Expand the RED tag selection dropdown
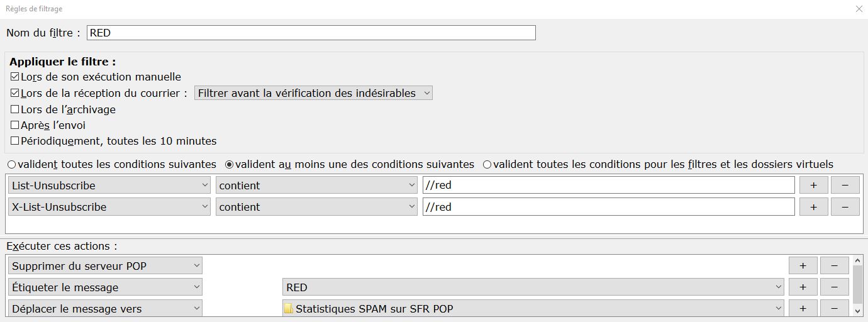 click(x=533, y=287)
